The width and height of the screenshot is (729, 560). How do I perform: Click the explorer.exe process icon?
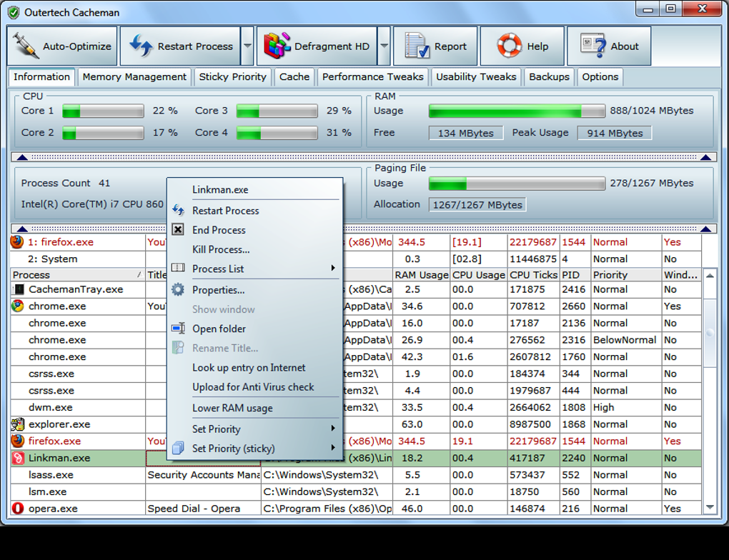[x=18, y=424]
